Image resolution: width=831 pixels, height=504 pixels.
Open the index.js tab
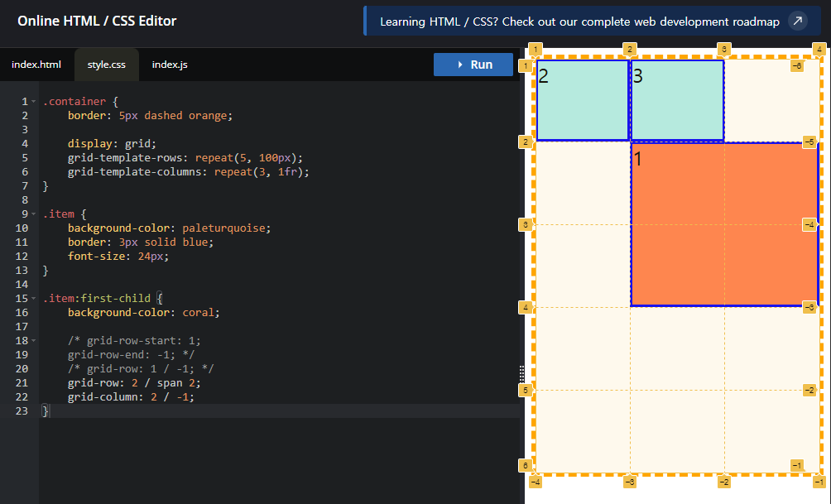(170, 65)
